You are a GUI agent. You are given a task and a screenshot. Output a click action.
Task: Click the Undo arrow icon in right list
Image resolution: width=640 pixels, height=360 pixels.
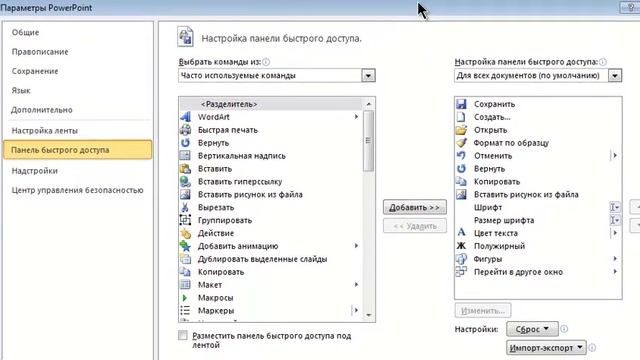461,156
